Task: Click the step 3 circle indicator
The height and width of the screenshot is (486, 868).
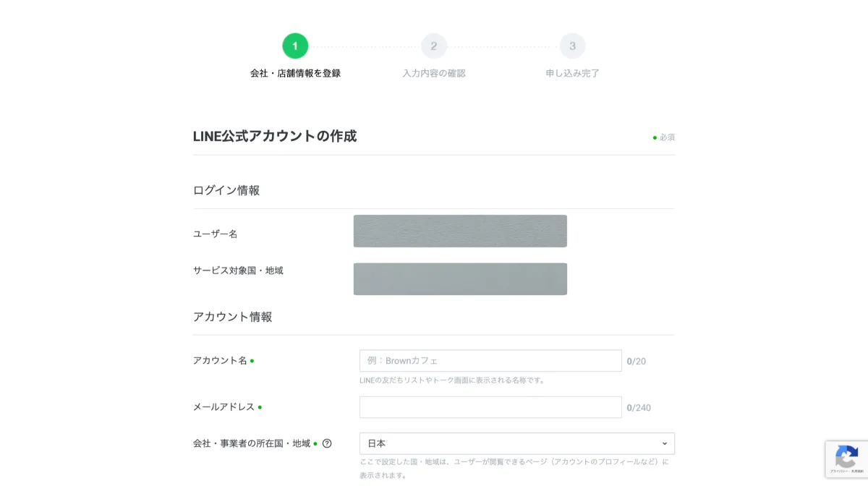Action: pos(572,46)
